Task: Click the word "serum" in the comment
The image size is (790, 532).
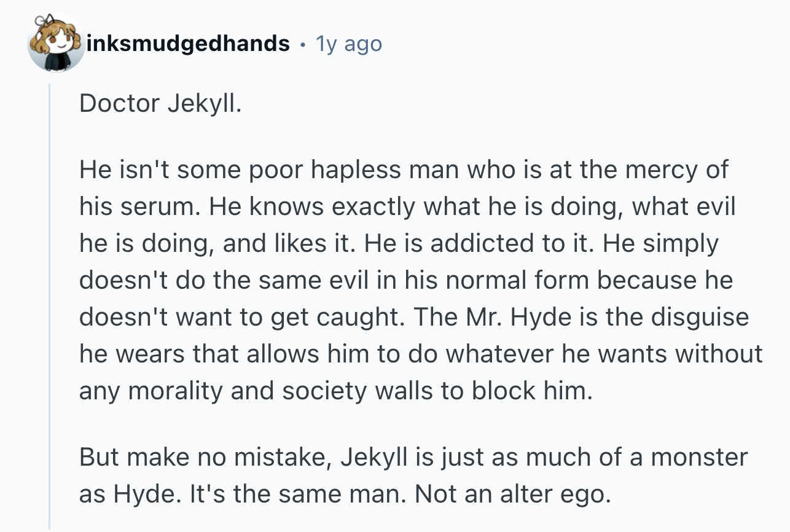Action: pos(162,207)
